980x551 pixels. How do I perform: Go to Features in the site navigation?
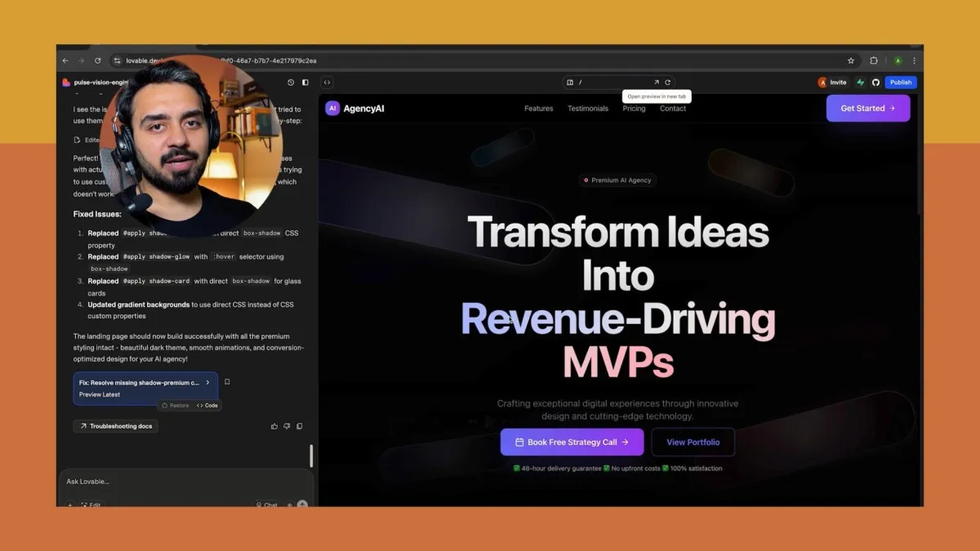click(x=538, y=109)
